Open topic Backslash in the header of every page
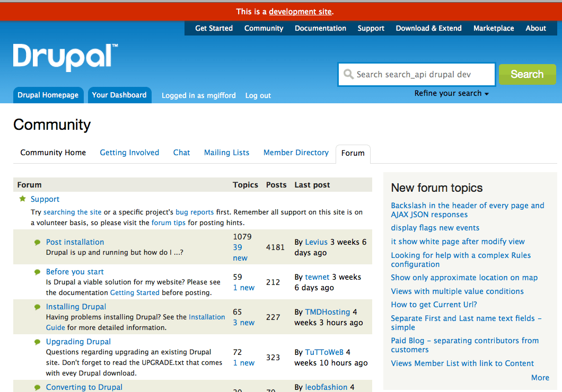 468,210
